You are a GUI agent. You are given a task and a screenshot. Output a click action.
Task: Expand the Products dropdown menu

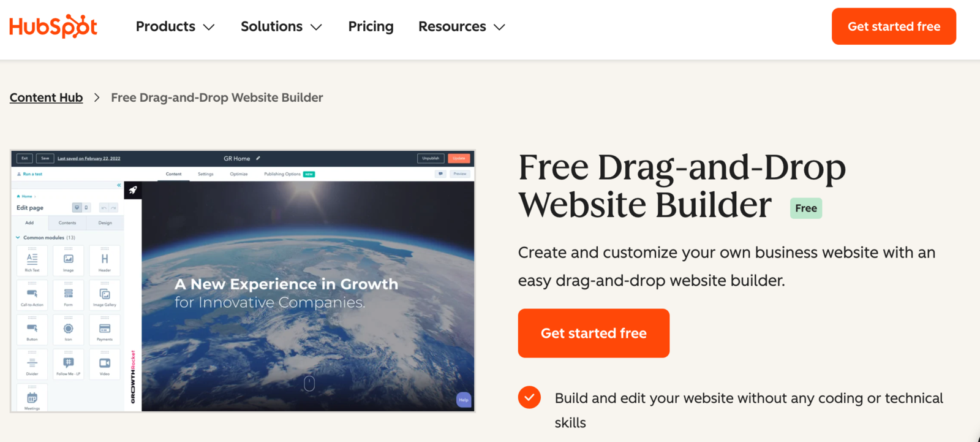[175, 26]
